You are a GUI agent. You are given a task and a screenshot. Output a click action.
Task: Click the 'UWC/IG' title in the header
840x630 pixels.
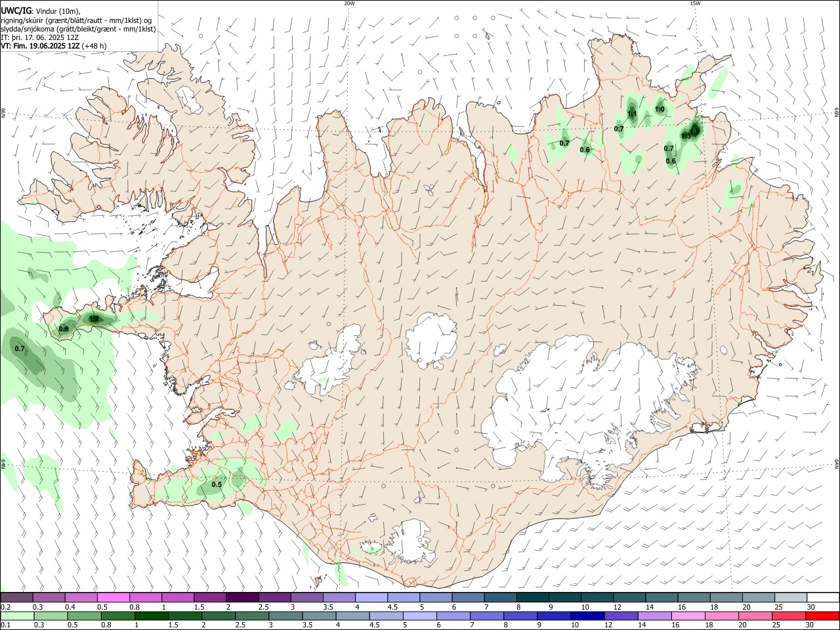click(x=16, y=11)
